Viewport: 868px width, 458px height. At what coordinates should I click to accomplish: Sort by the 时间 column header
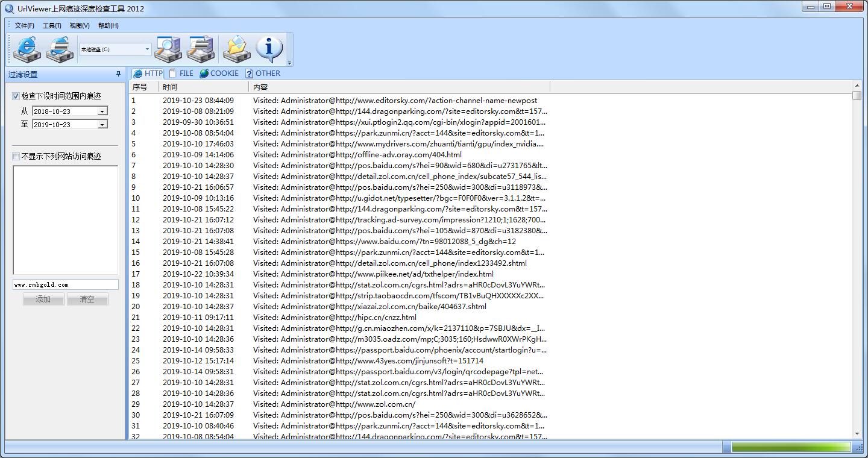point(204,87)
